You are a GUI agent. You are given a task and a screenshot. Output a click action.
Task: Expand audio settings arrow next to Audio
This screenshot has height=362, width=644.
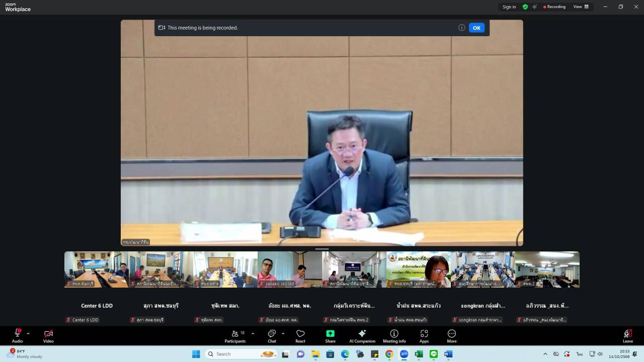coord(28,333)
